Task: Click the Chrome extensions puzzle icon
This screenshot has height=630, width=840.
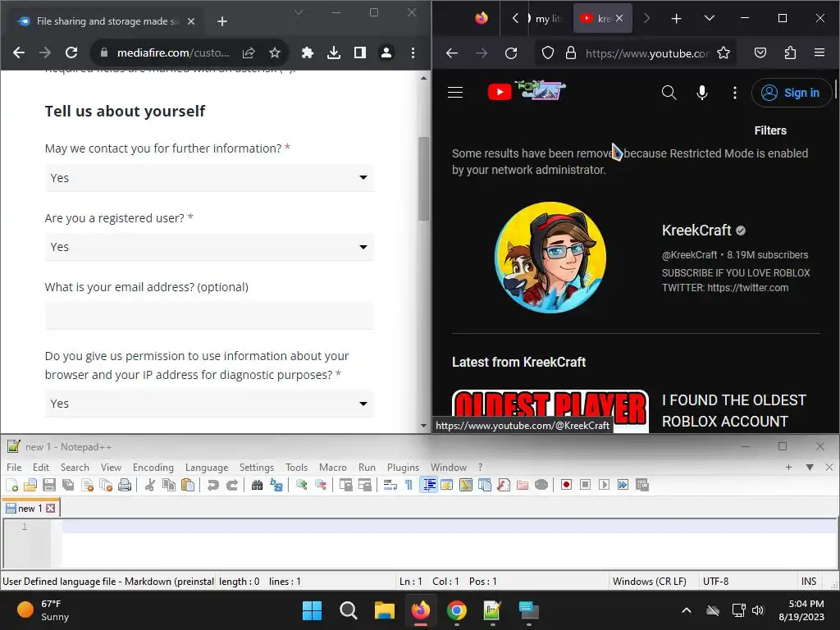Action: (x=307, y=53)
